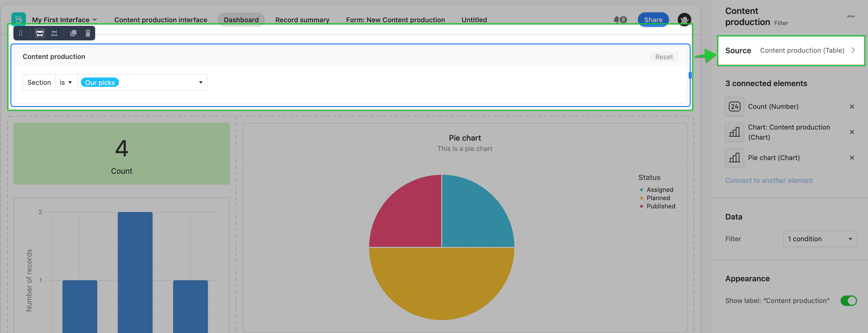The width and height of the screenshot is (868, 333).
Task: Click the number icon beside Count (Number)
Action: click(x=735, y=107)
